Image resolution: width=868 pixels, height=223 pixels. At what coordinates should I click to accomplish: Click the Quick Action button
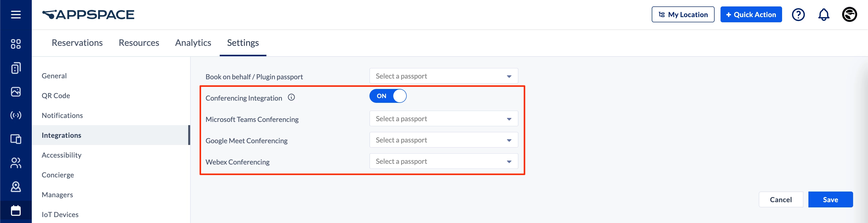point(751,14)
